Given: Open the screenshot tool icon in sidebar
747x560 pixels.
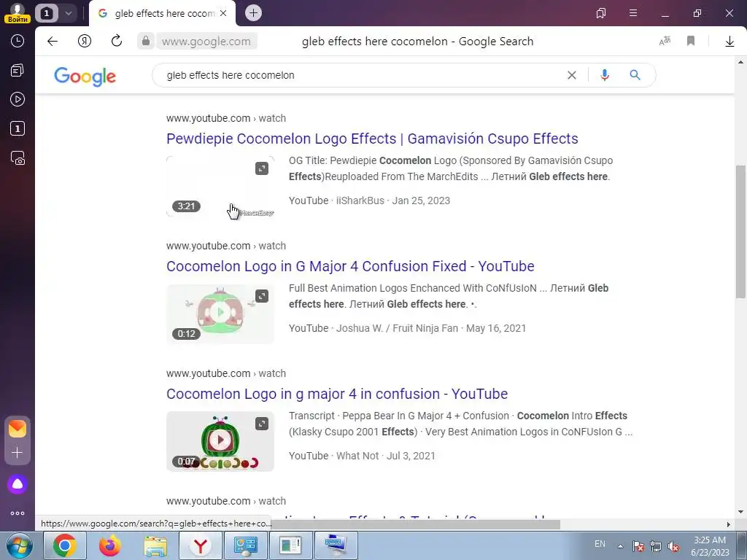Looking at the screenshot, I should (18, 158).
